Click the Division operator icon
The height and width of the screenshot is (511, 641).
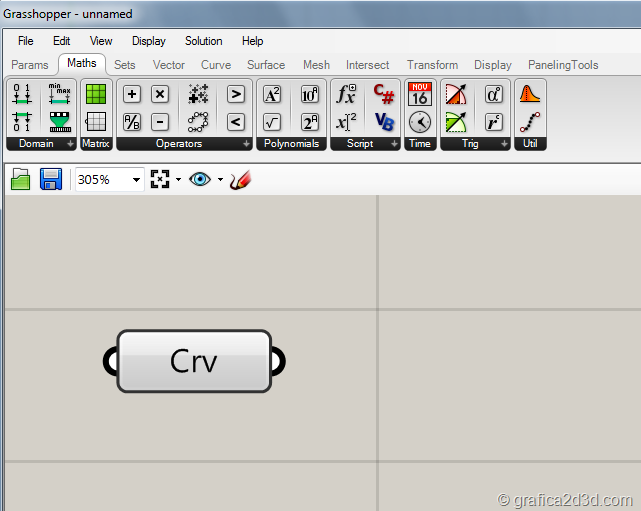pyautogui.click(x=132, y=122)
